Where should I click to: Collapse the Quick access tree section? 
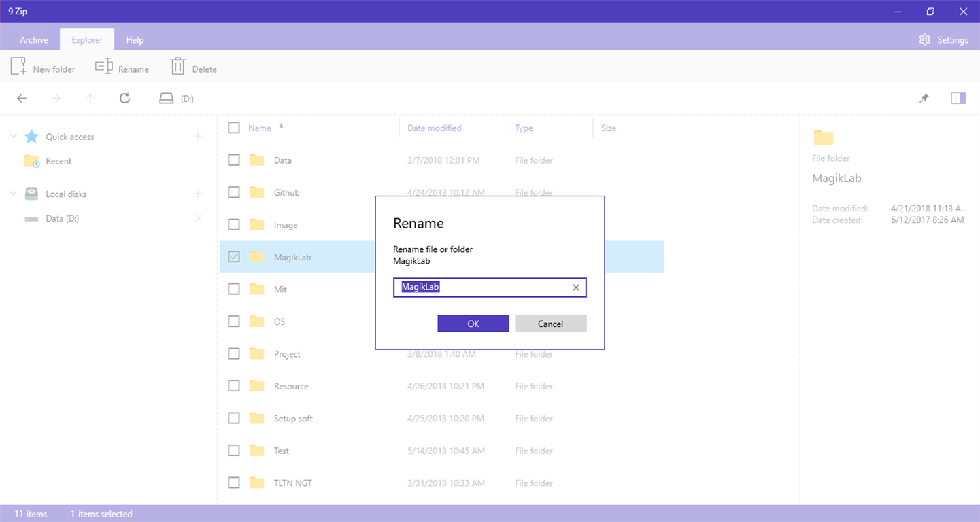coord(14,137)
